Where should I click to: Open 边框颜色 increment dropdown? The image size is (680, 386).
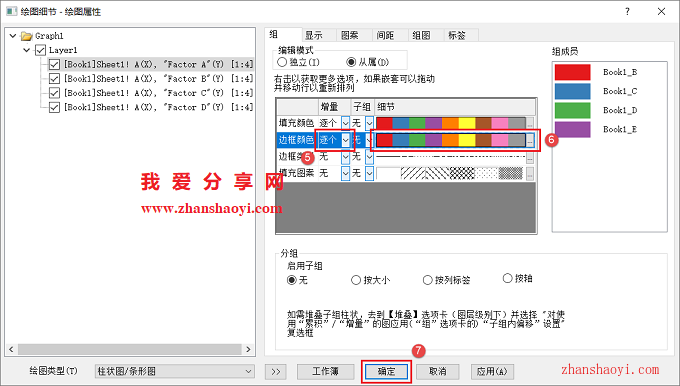coord(345,140)
